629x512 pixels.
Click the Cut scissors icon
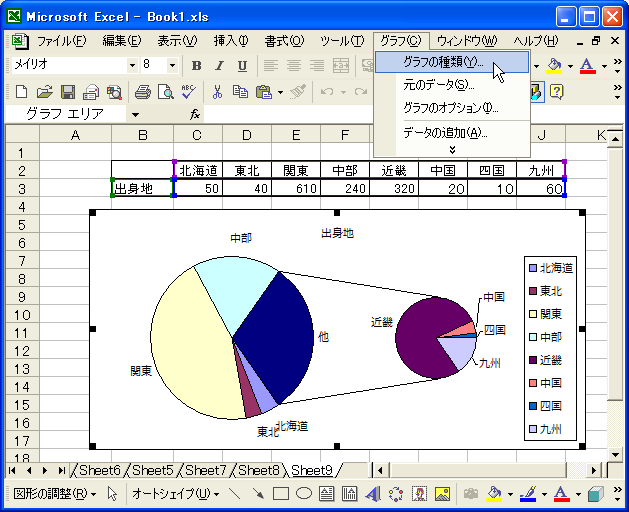pyautogui.click(x=217, y=92)
